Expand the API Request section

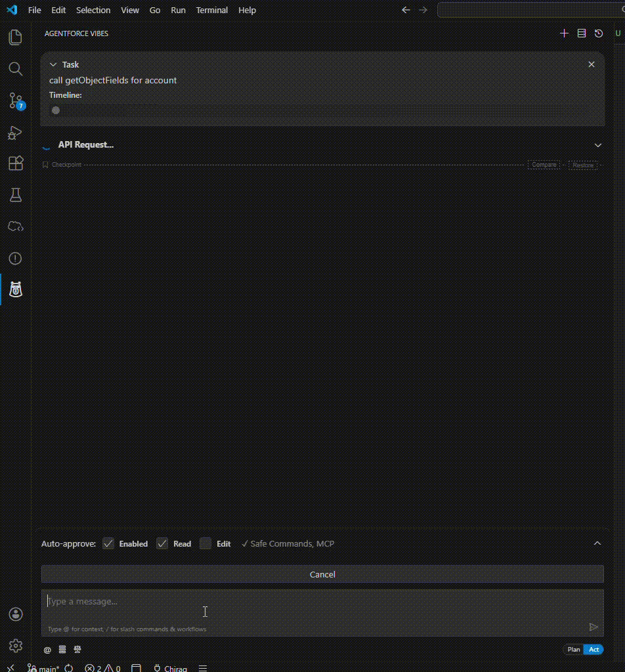(x=597, y=144)
